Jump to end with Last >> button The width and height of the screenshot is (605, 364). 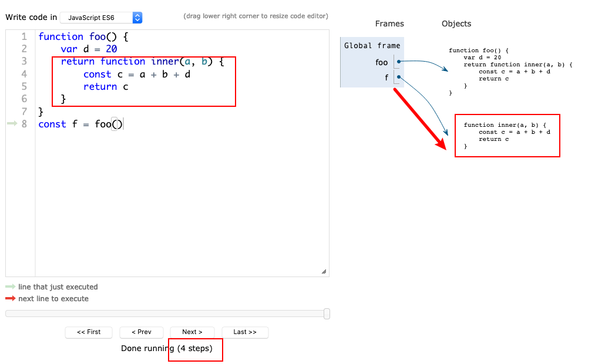pyautogui.click(x=245, y=332)
